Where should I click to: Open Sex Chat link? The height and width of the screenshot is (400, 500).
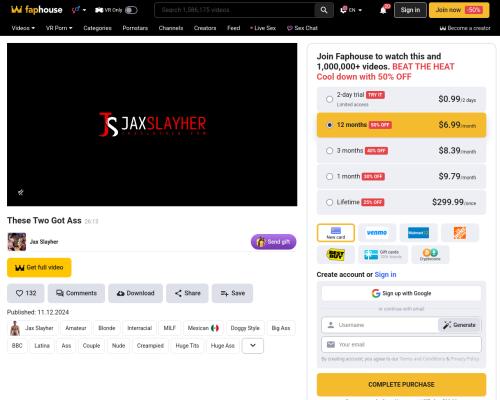coord(302,28)
